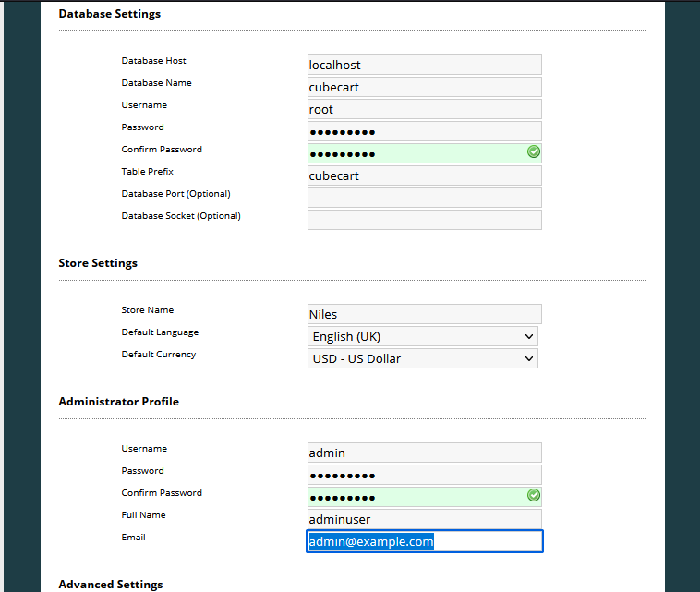Expand the Default Currency dropdown
The height and width of the screenshot is (592, 700).
point(422,358)
